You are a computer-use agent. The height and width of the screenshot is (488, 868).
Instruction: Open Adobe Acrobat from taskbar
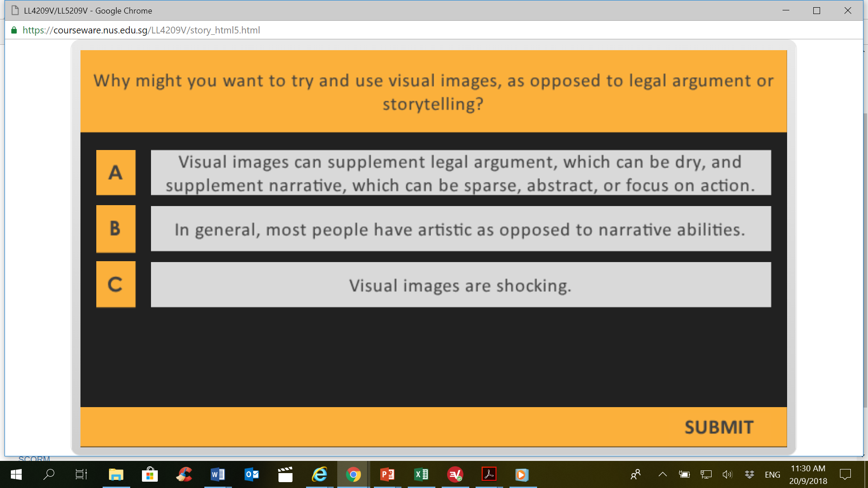(x=489, y=474)
